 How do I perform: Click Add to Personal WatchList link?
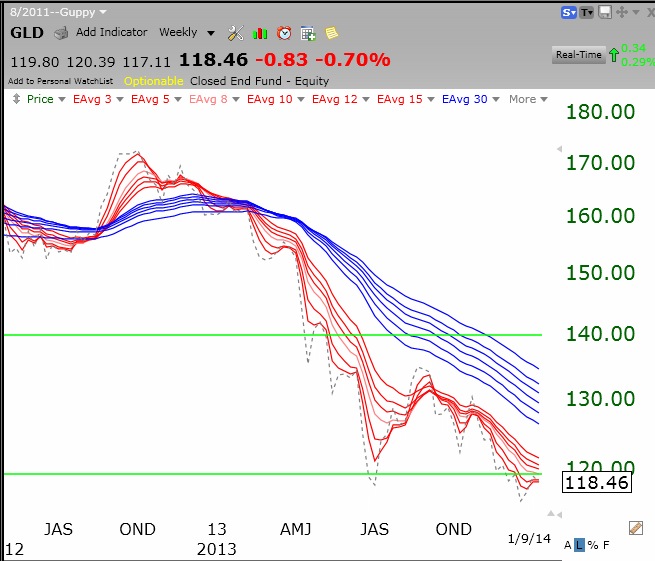click(x=62, y=80)
